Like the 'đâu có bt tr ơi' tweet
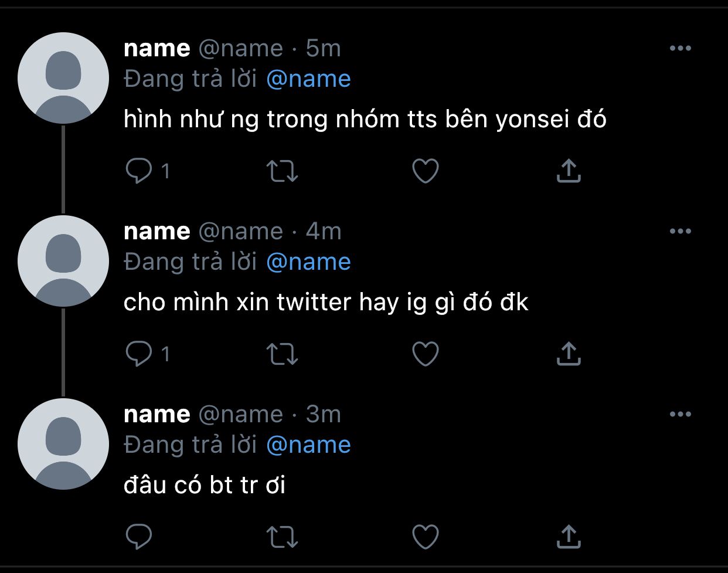728x573 pixels. (426, 535)
